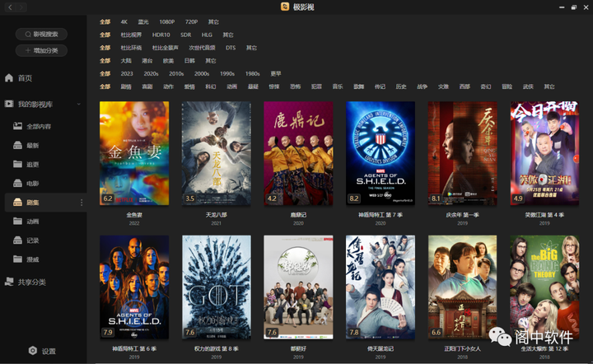
Task: Select the 电影 folder icon
Action: pyautogui.click(x=18, y=183)
